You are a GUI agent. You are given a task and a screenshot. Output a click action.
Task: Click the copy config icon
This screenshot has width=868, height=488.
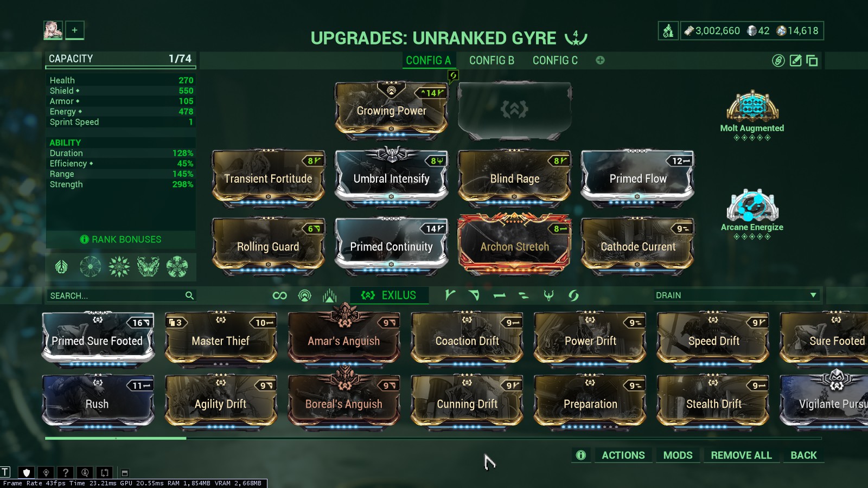pyautogui.click(x=812, y=60)
